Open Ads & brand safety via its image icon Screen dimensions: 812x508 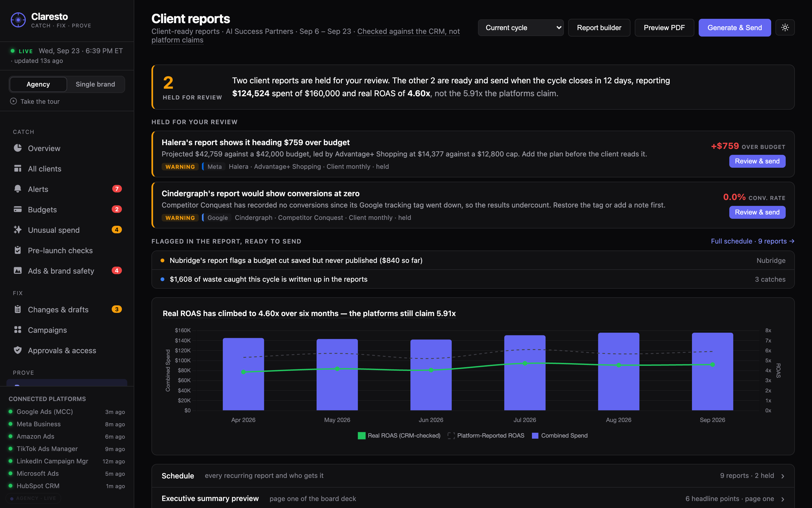click(x=18, y=270)
